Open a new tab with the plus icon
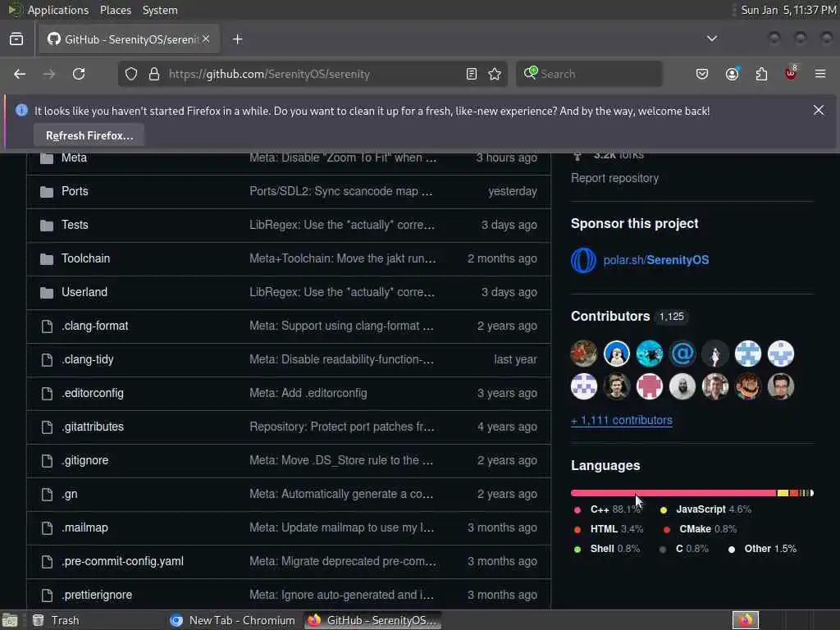The height and width of the screenshot is (630, 840). click(237, 39)
